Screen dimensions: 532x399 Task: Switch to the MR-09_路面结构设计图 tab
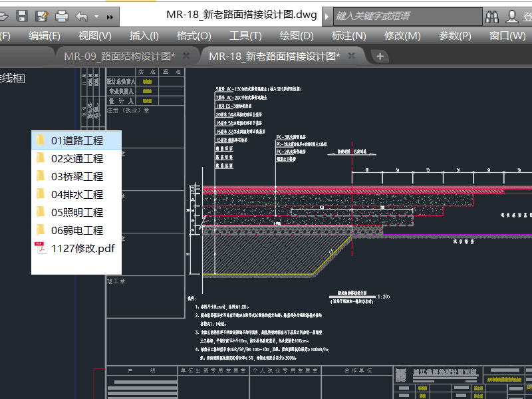point(120,56)
